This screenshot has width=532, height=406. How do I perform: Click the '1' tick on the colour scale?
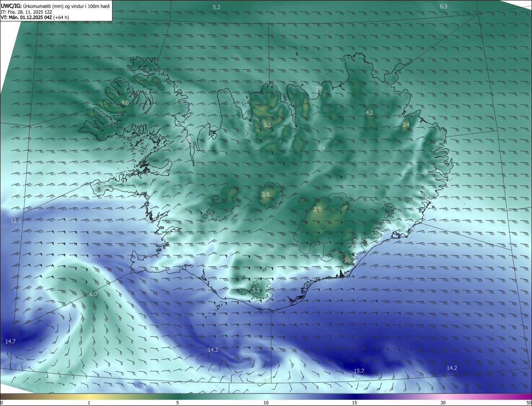[x=89, y=403]
